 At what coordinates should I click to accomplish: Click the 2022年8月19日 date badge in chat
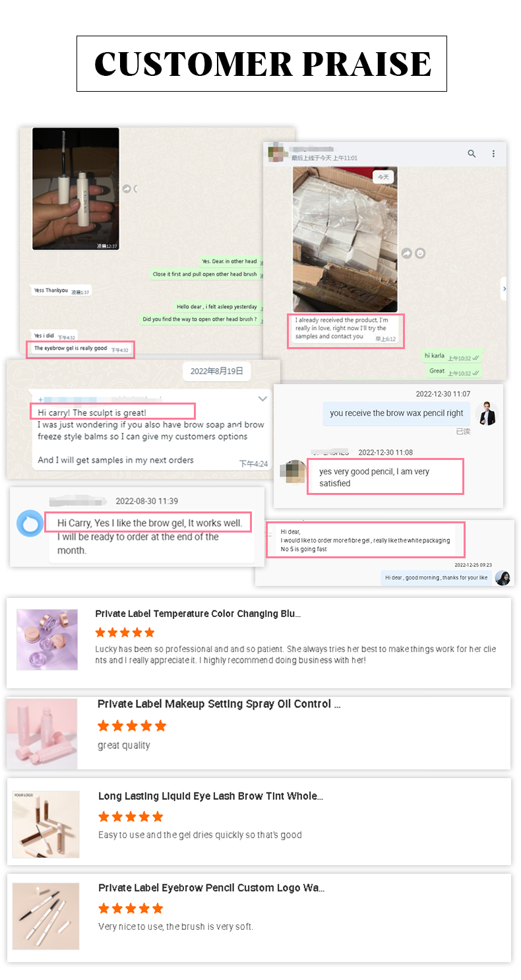[216, 371]
